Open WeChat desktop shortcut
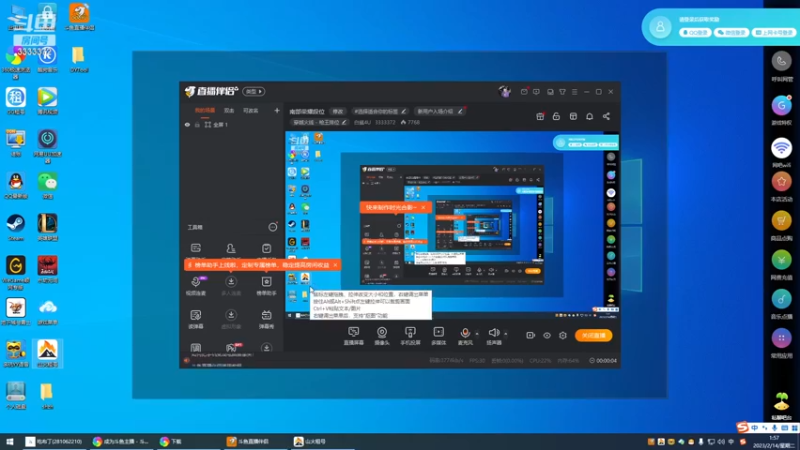This screenshot has width=800, height=450. click(47, 185)
